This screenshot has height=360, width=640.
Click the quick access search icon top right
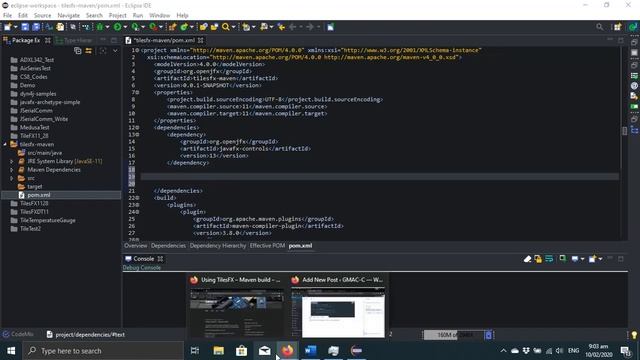[600, 27]
